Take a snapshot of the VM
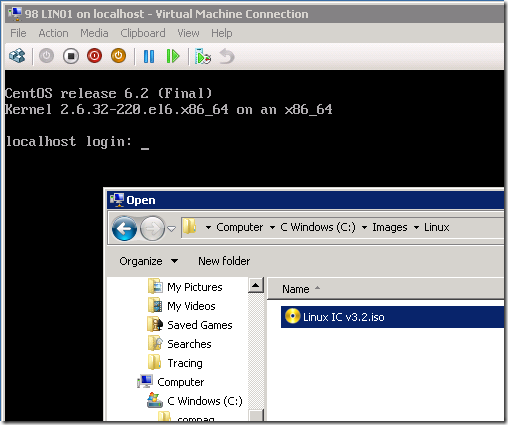 (203, 56)
